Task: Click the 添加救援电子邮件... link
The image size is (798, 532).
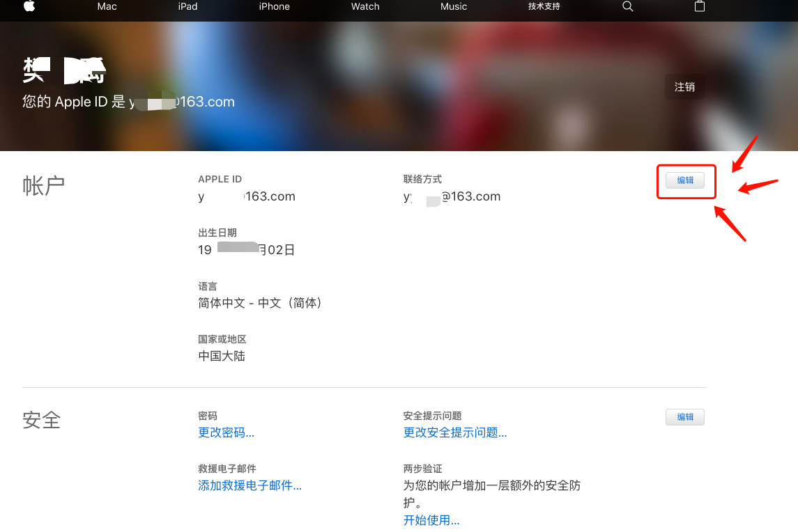Action: [250, 486]
